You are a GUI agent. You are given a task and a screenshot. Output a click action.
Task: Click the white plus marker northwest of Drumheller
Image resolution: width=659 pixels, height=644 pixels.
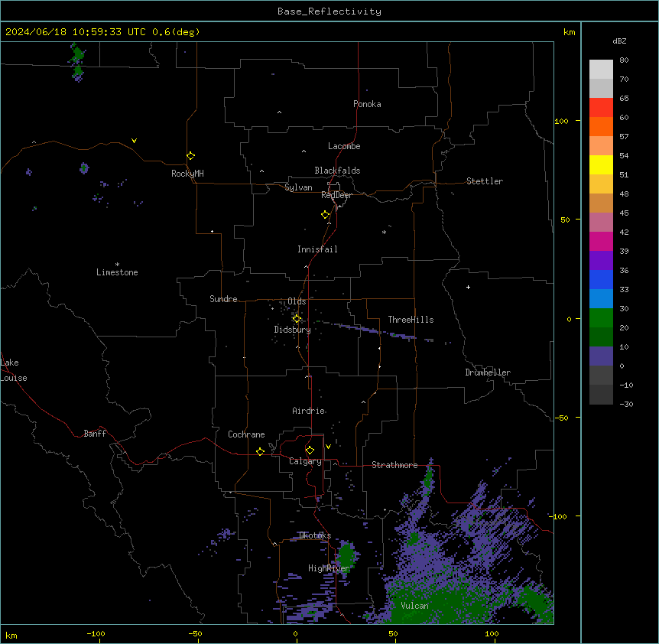468,287
